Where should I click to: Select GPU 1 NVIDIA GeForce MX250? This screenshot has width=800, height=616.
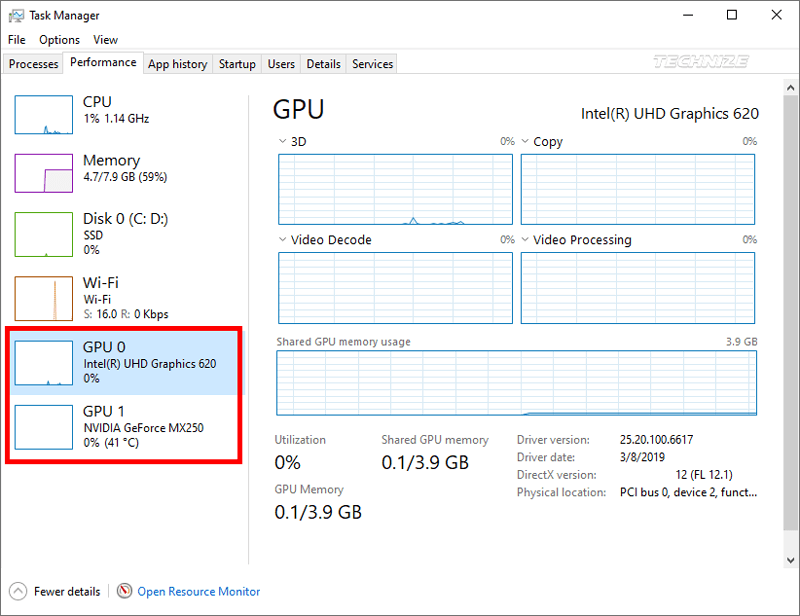(x=124, y=426)
